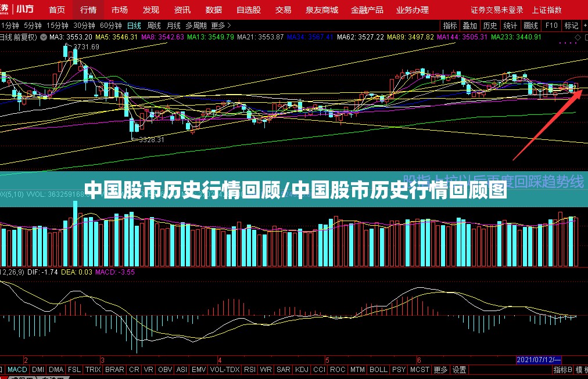This screenshot has width=588, height=379.
Task: Select the BRAR indicator tab
Action: (114, 370)
